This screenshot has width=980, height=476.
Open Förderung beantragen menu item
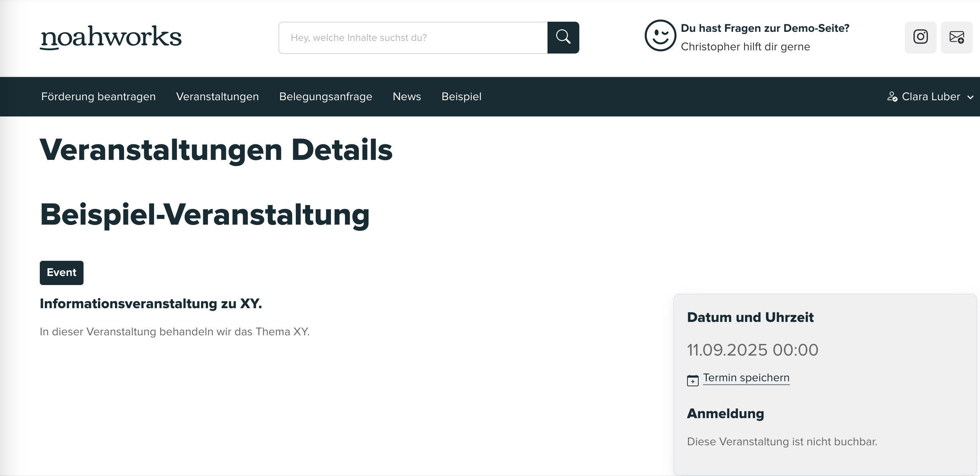[98, 97]
